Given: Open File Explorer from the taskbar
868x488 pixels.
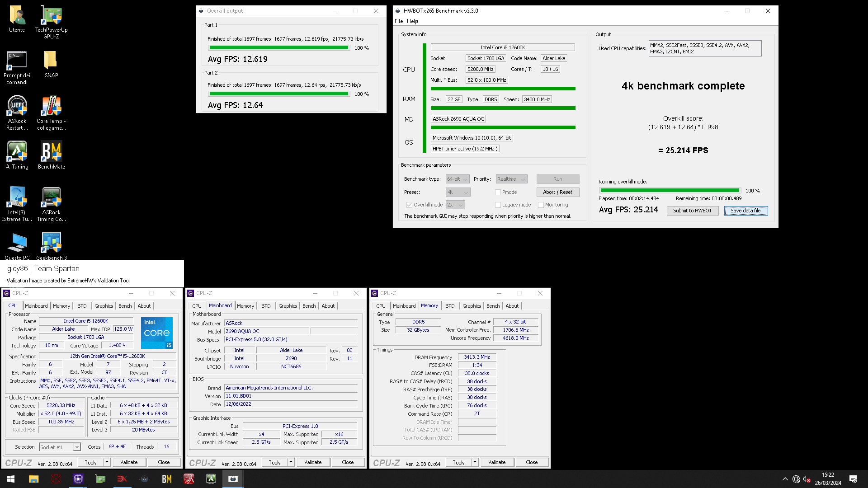Looking at the screenshot, I should [33, 479].
